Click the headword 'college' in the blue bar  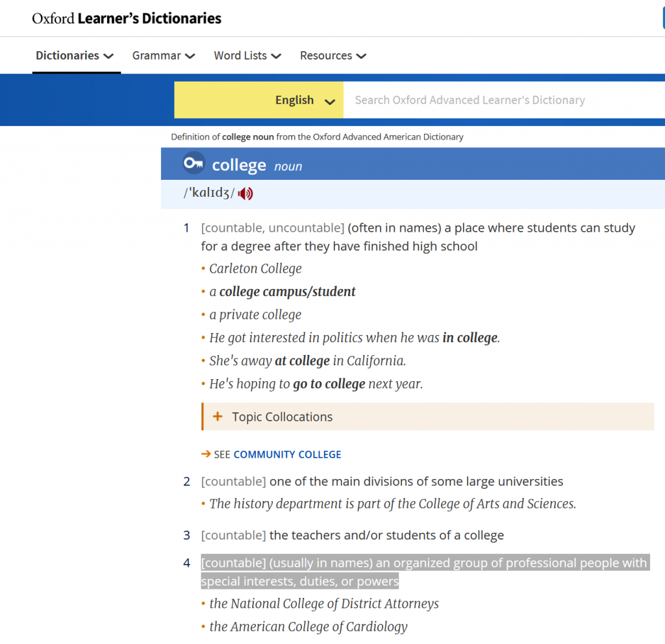pyautogui.click(x=239, y=165)
